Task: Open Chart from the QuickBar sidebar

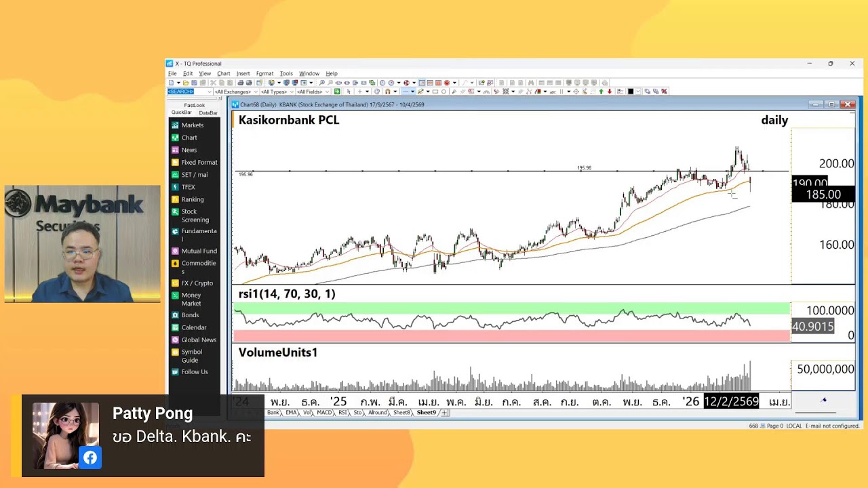Action: pyautogui.click(x=189, y=138)
